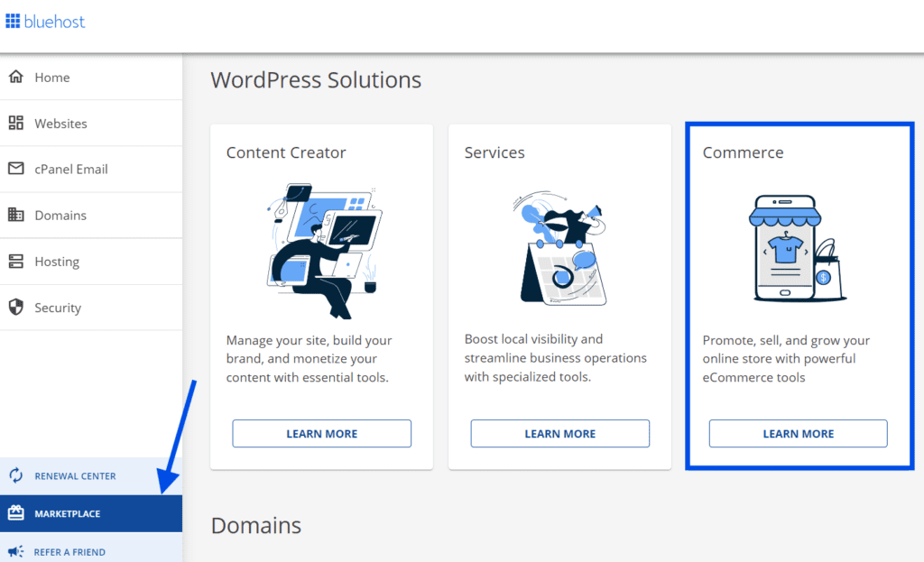The width and height of the screenshot is (924, 562).
Task: Go to Websites section
Action: [91, 123]
